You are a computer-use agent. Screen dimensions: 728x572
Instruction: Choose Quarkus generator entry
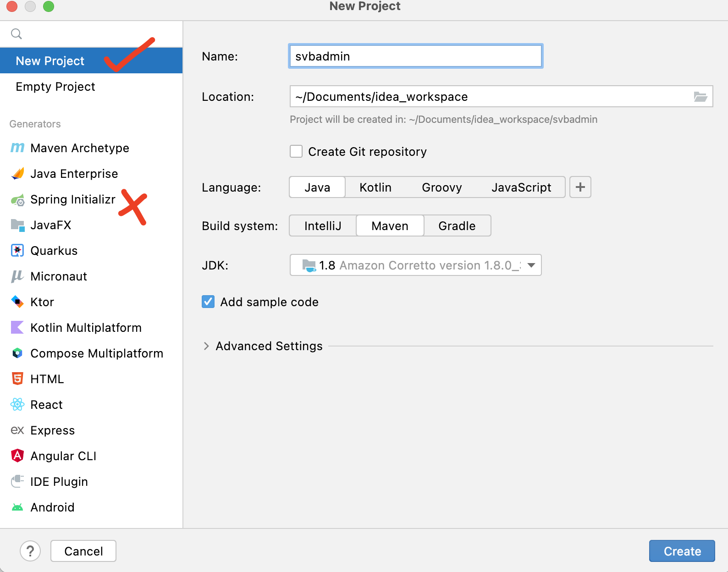click(91, 250)
